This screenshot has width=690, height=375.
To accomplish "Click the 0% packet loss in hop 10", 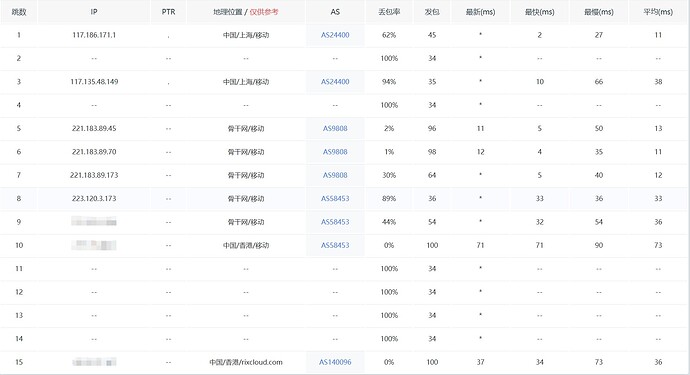I will (x=389, y=245).
